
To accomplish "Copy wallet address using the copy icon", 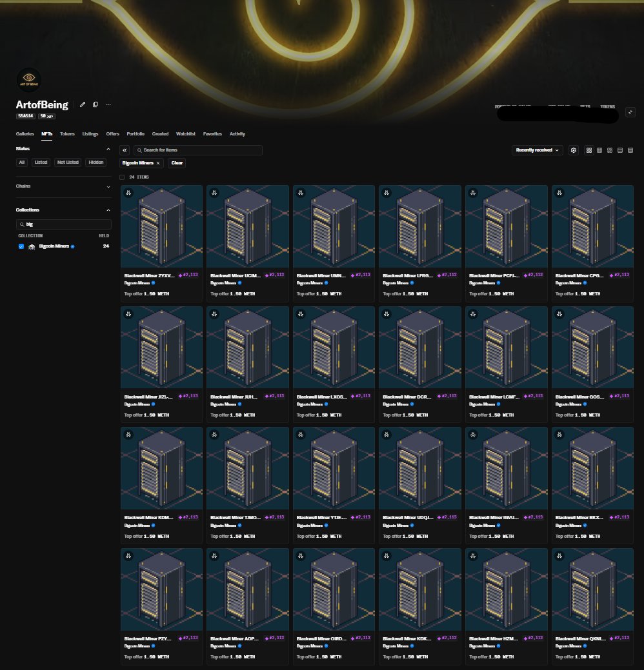I will (x=96, y=104).
